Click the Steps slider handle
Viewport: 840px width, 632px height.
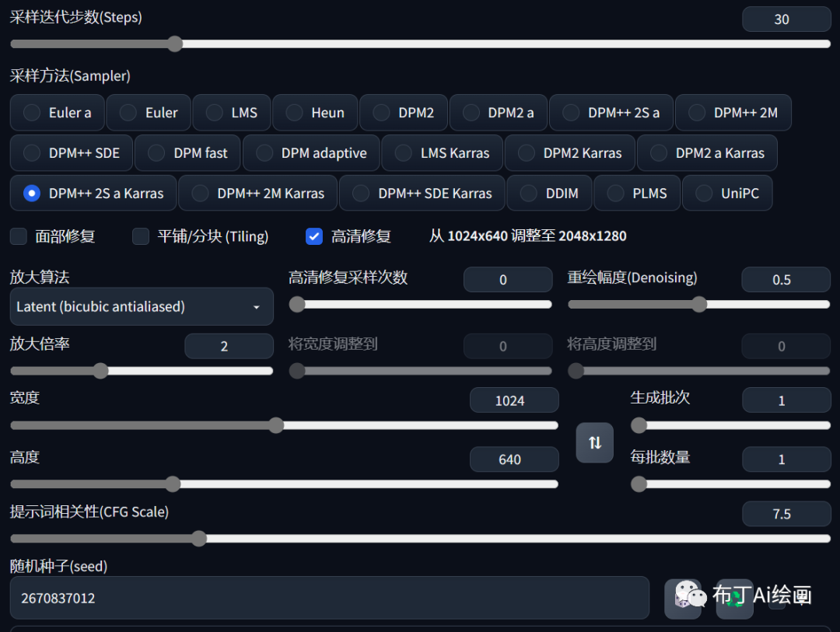coord(175,44)
